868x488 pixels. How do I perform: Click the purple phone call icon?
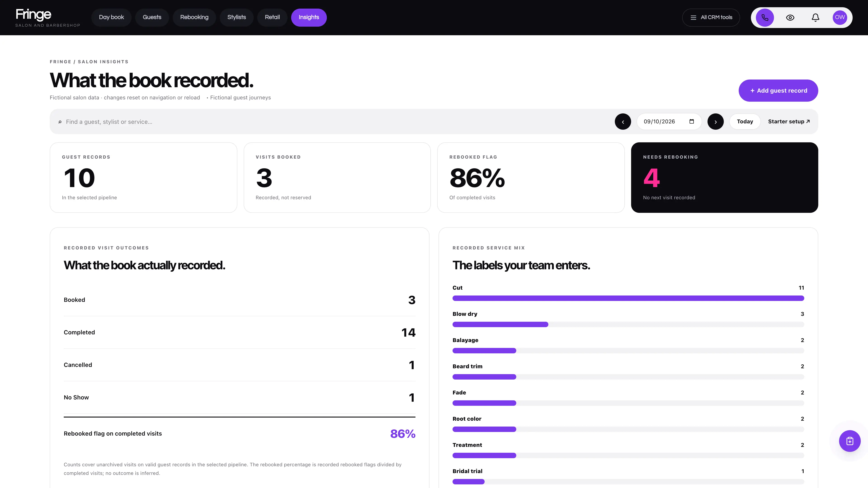pyautogui.click(x=764, y=18)
